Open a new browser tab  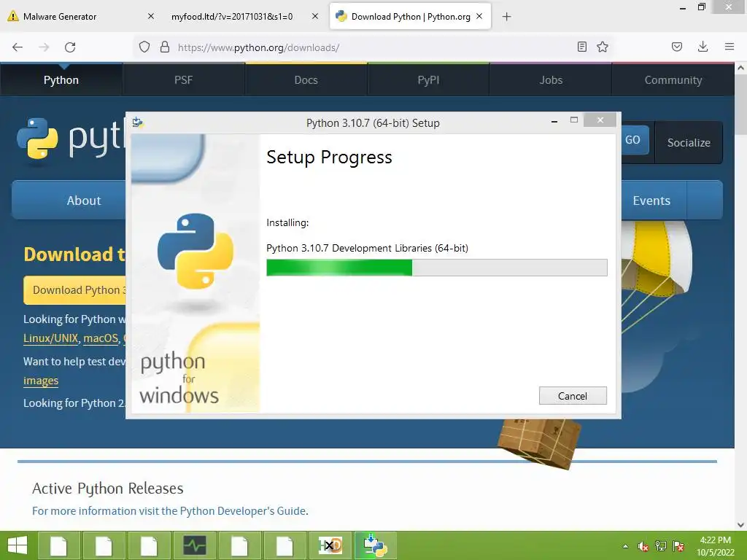click(507, 17)
